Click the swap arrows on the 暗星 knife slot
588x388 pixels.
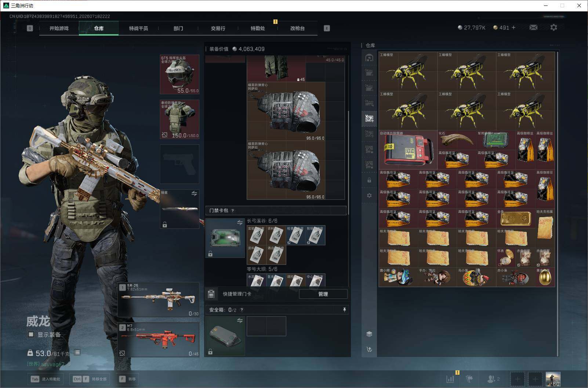pos(194,194)
